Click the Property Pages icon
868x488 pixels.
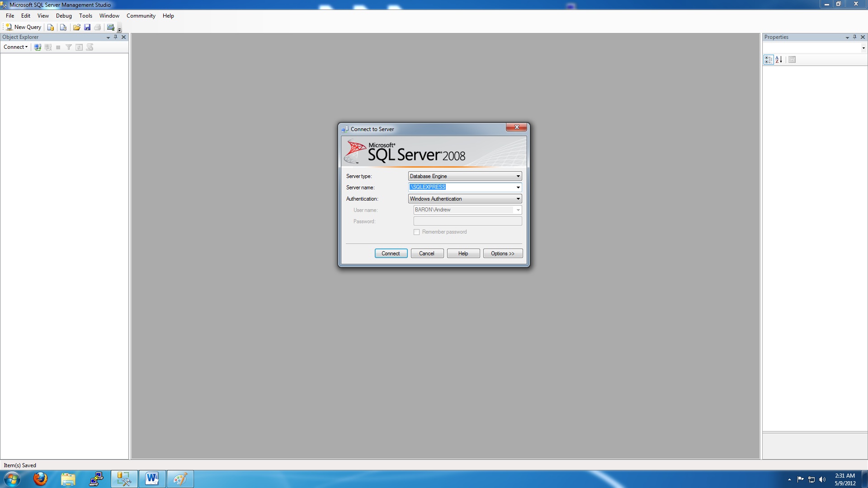pos(792,60)
